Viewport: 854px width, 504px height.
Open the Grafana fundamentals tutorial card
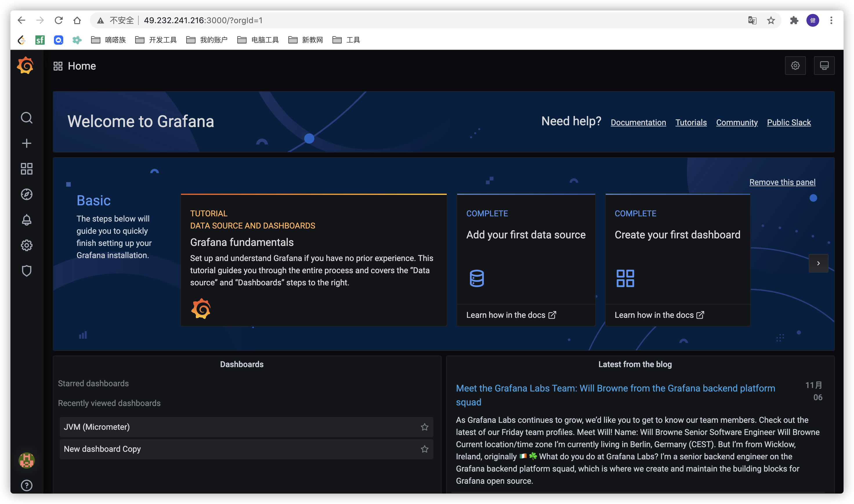pyautogui.click(x=314, y=260)
